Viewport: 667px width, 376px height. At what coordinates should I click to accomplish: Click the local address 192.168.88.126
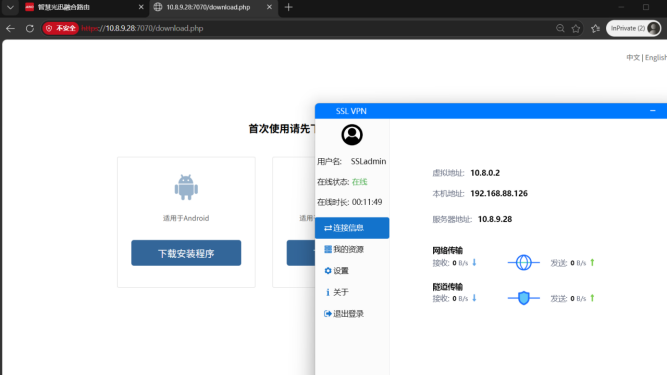(499, 194)
